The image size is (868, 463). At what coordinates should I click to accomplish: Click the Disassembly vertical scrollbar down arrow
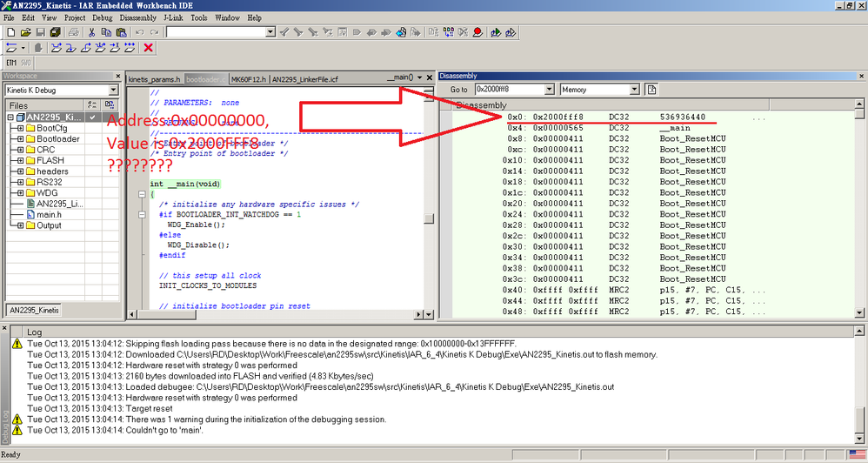click(859, 313)
